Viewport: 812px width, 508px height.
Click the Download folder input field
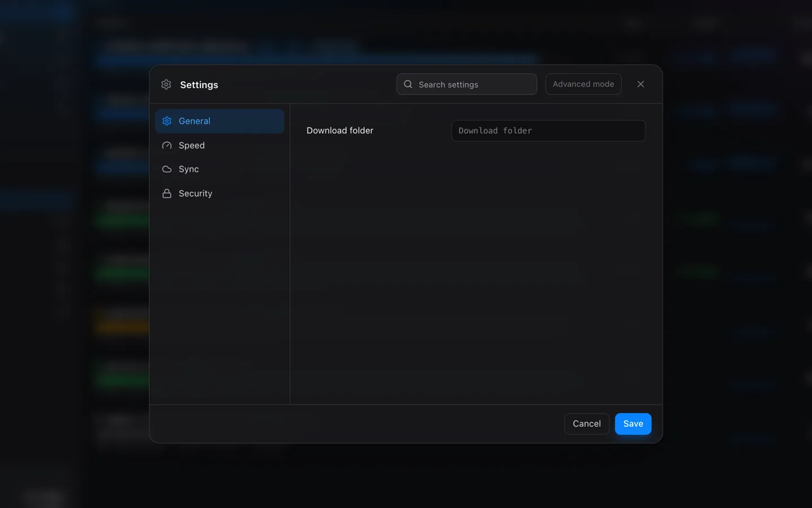pyautogui.click(x=549, y=131)
